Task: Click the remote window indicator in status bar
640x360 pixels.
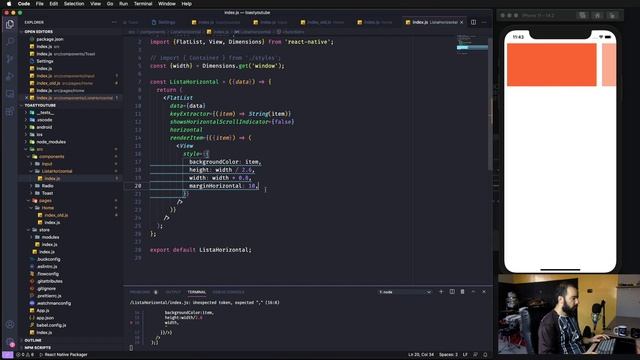Action: [7, 355]
